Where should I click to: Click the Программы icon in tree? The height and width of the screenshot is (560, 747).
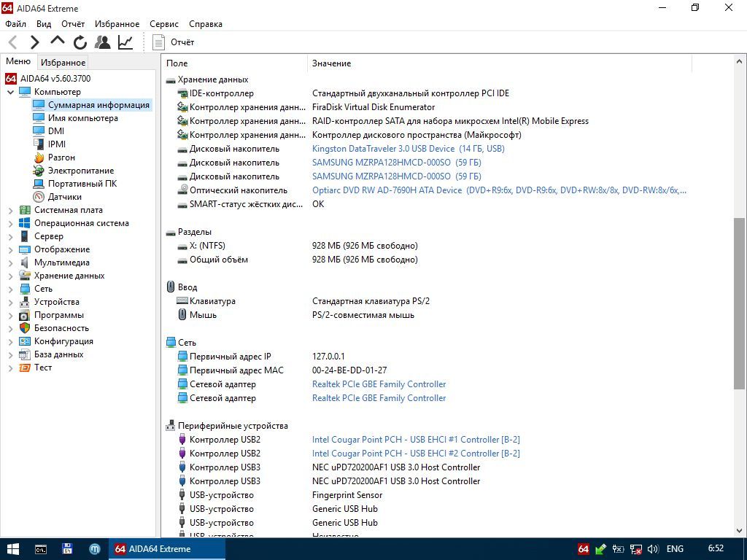(25, 315)
